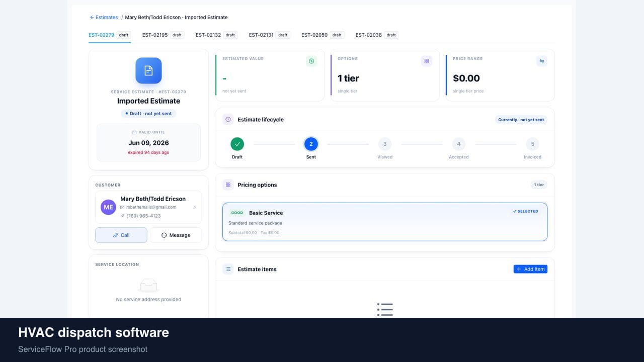Click the Selected badge on Basic Service
This screenshot has width=644, height=362.
pyautogui.click(x=526, y=211)
